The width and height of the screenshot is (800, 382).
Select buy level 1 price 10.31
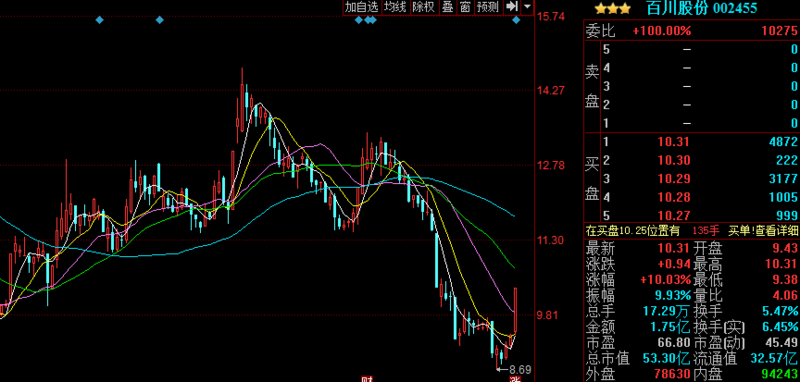tap(673, 142)
